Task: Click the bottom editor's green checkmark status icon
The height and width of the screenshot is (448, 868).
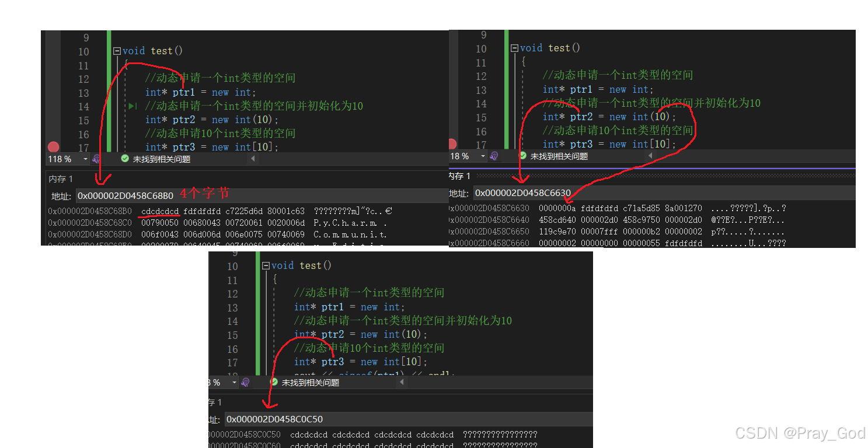Action: click(x=273, y=382)
